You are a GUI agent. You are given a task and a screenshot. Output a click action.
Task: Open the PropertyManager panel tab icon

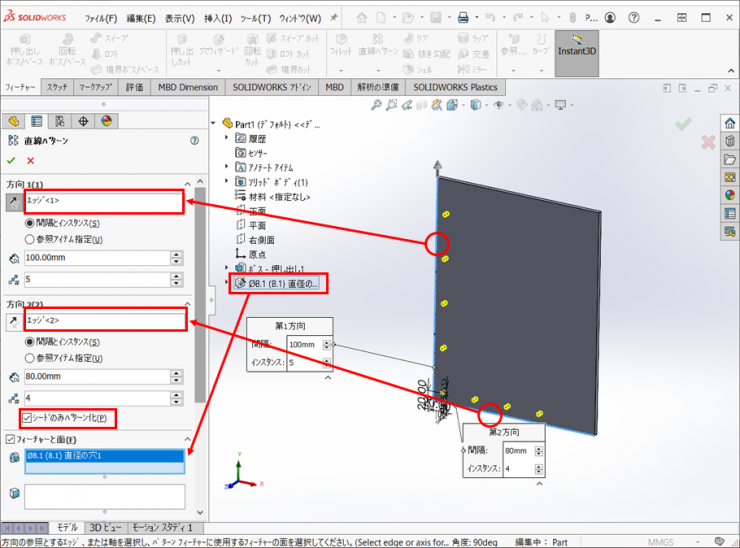click(36, 121)
